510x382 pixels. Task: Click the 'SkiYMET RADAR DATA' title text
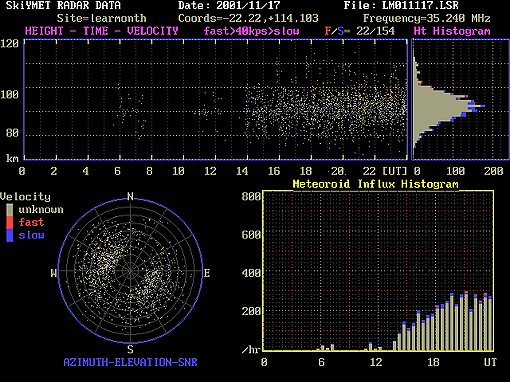(63, 5)
